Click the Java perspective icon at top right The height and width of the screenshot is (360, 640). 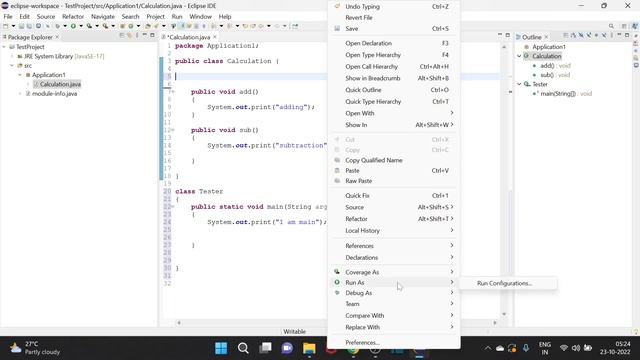(635, 26)
